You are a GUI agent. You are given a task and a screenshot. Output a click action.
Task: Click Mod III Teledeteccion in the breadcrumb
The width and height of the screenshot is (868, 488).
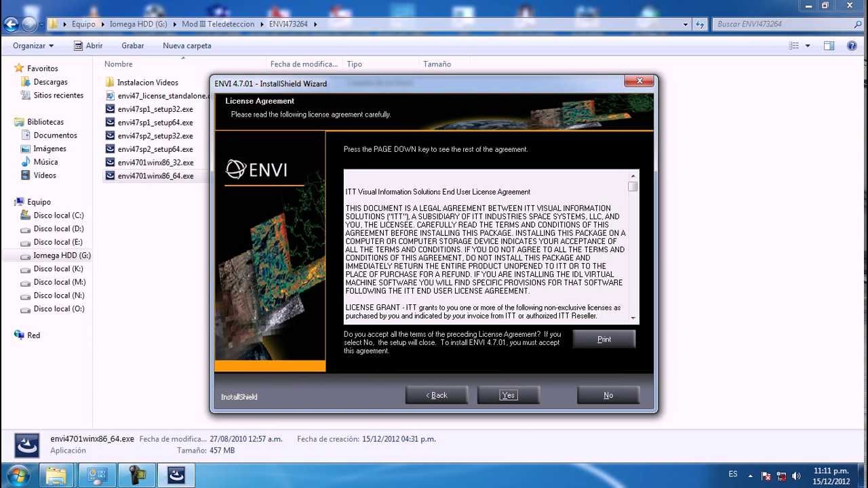[218, 24]
